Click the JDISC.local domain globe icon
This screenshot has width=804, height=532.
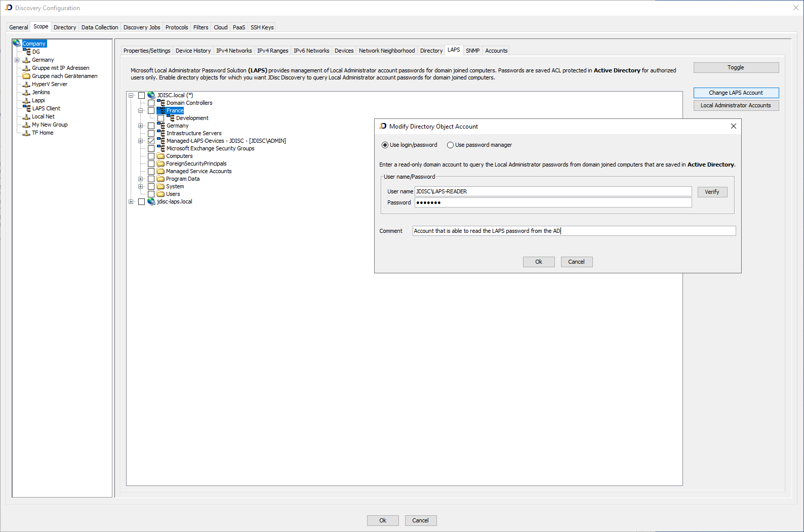pos(151,95)
